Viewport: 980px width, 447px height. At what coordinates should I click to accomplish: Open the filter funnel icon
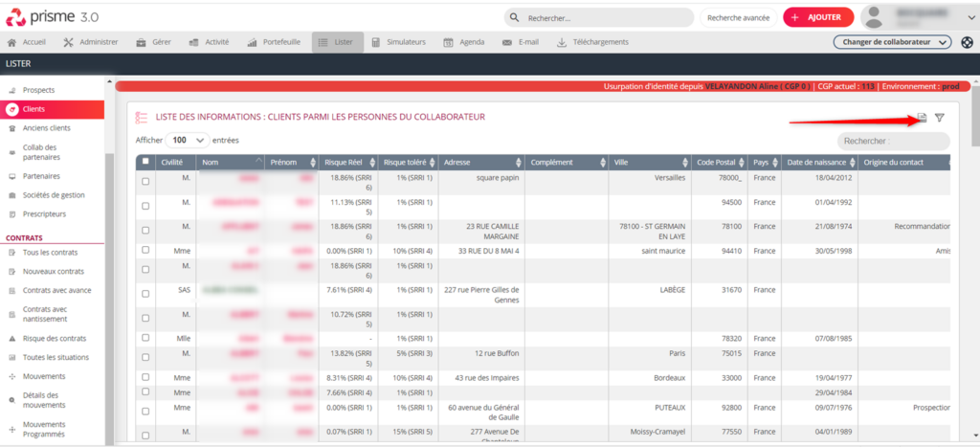click(940, 118)
